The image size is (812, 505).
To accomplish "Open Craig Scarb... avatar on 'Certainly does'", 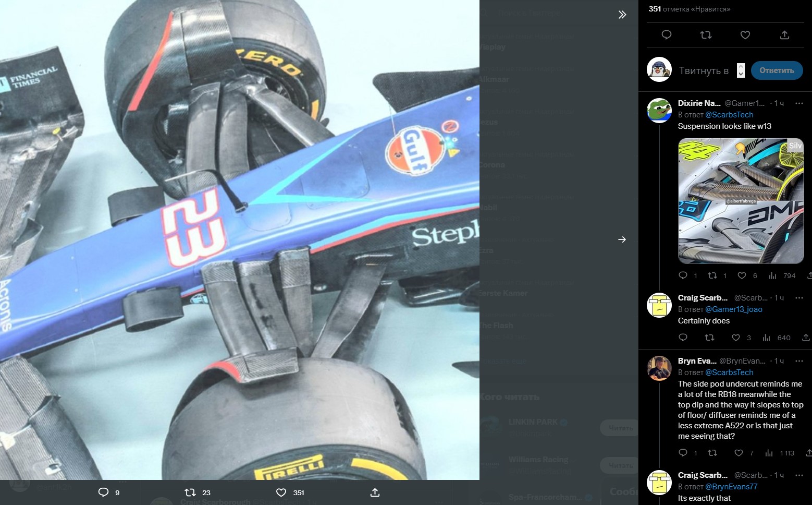I will click(659, 305).
